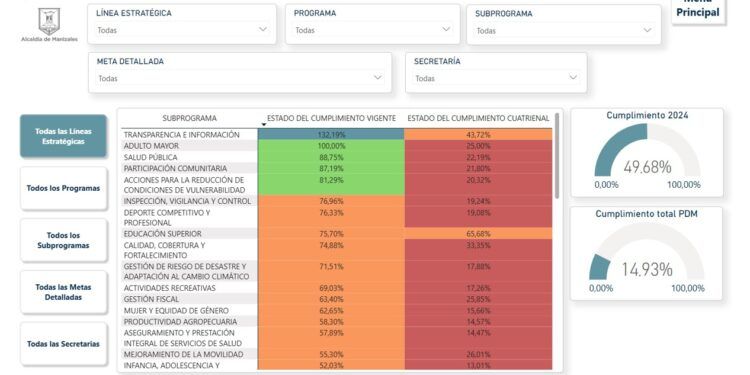750x375 pixels.
Task: Choose Todos los Subprogramas button
Action: point(63,241)
